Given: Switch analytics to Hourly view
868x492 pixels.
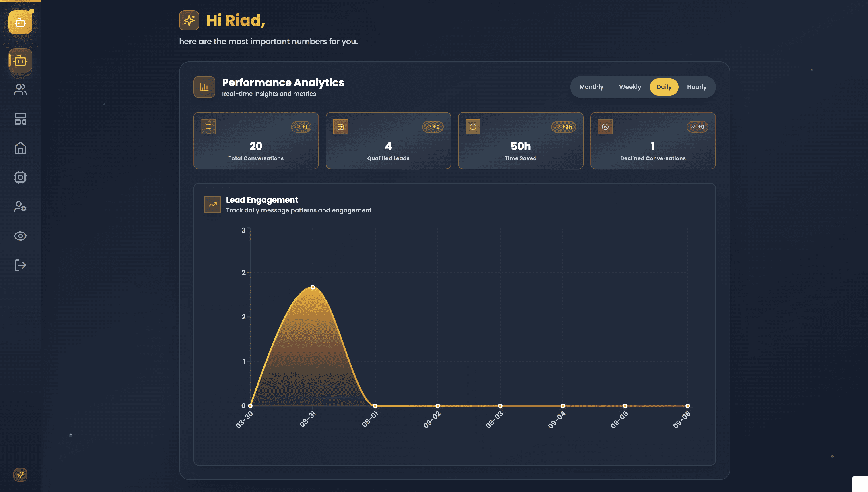Looking at the screenshot, I should click(x=696, y=87).
